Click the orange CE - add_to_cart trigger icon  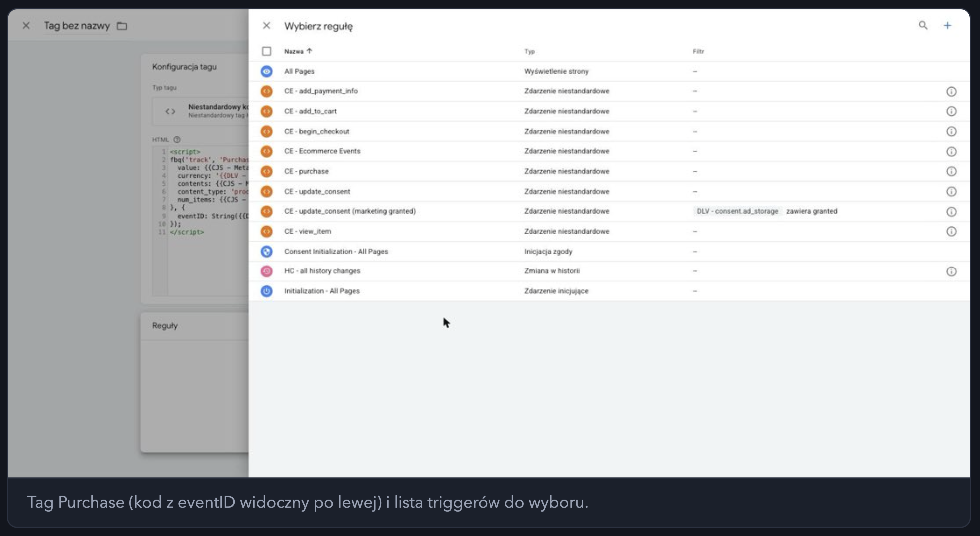tap(267, 111)
